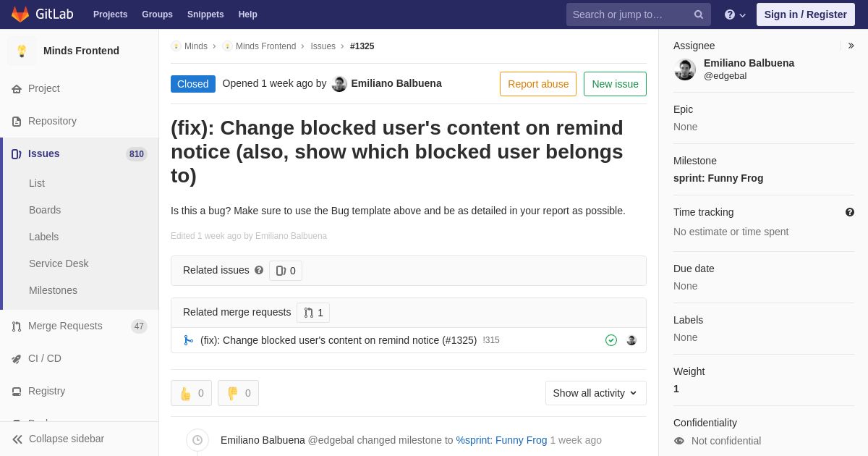Open the Projects menu

110,14
